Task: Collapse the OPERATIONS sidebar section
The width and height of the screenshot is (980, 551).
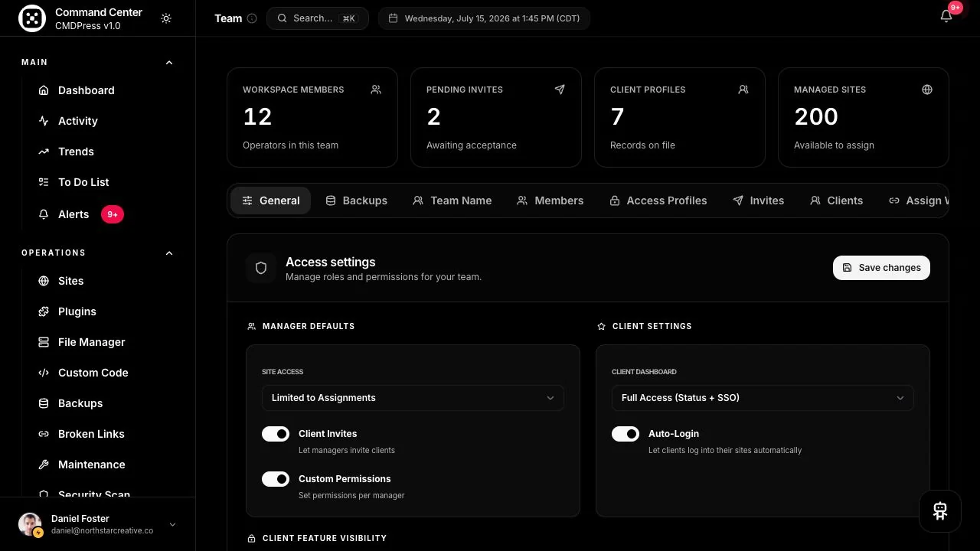Action: pos(169,253)
